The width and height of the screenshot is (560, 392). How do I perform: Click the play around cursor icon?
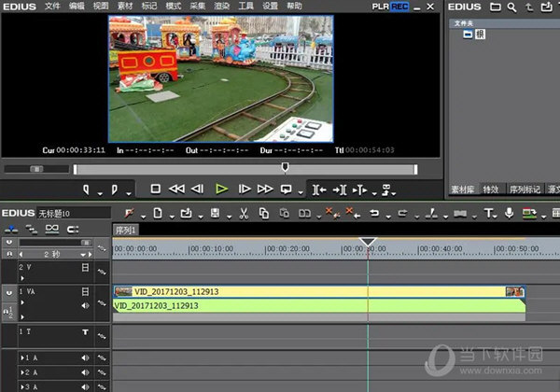359,189
